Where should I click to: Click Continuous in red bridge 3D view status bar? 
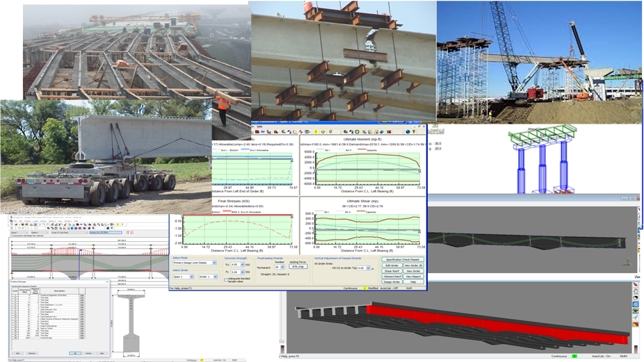click(559, 356)
